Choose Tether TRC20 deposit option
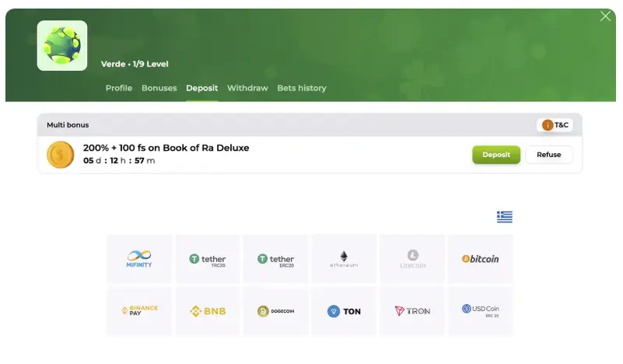Image resolution: width=623 pixels, height=364 pixels. 208,259
